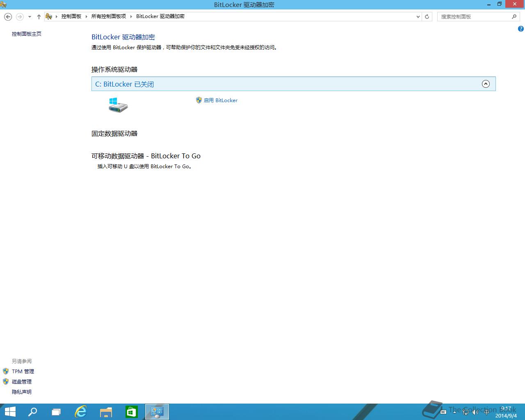Open 控制面板主页 link
Screen dimensions: 525x420
pyautogui.click(x=27, y=34)
